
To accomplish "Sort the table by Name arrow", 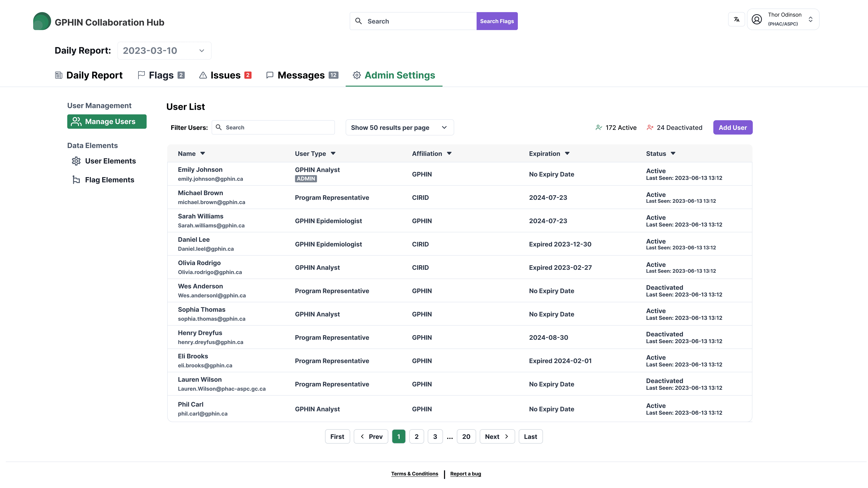I will pos(203,153).
